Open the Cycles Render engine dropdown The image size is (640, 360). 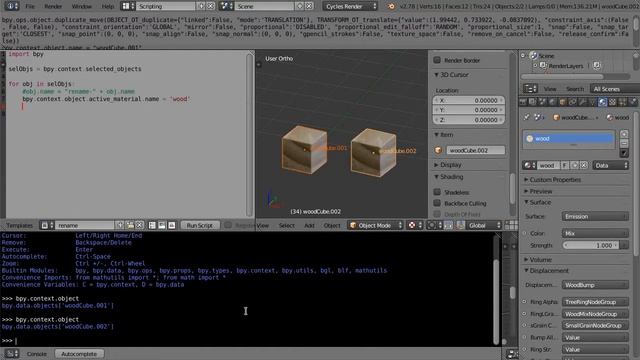tap(350, 6)
